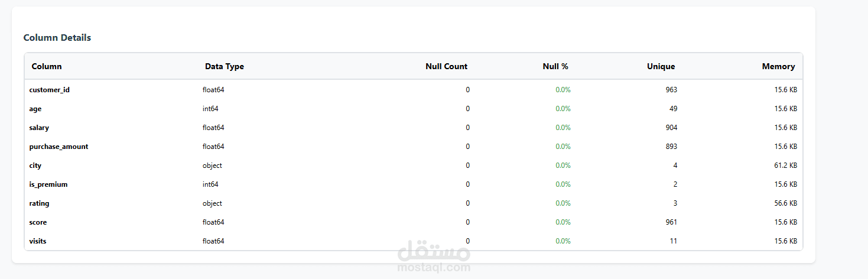Image resolution: width=868 pixels, height=279 pixels.
Task: Select the rating row name
Action: click(39, 203)
